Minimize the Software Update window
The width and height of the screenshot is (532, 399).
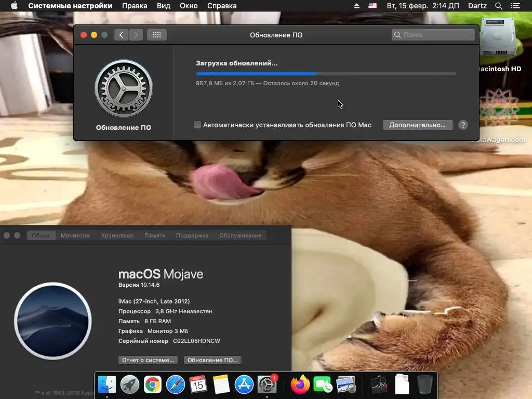pyautogui.click(x=94, y=35)
